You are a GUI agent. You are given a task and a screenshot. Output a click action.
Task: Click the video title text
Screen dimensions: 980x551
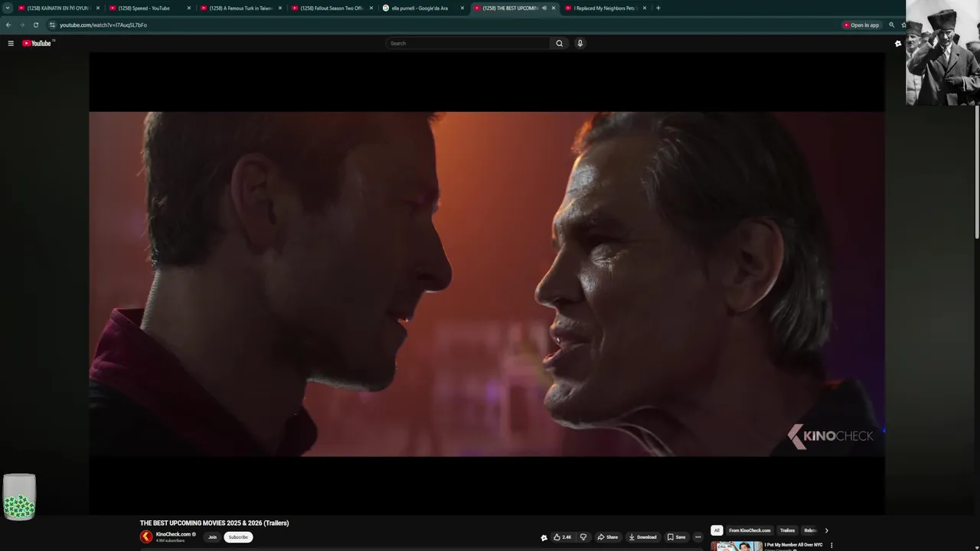click(214, 523)
